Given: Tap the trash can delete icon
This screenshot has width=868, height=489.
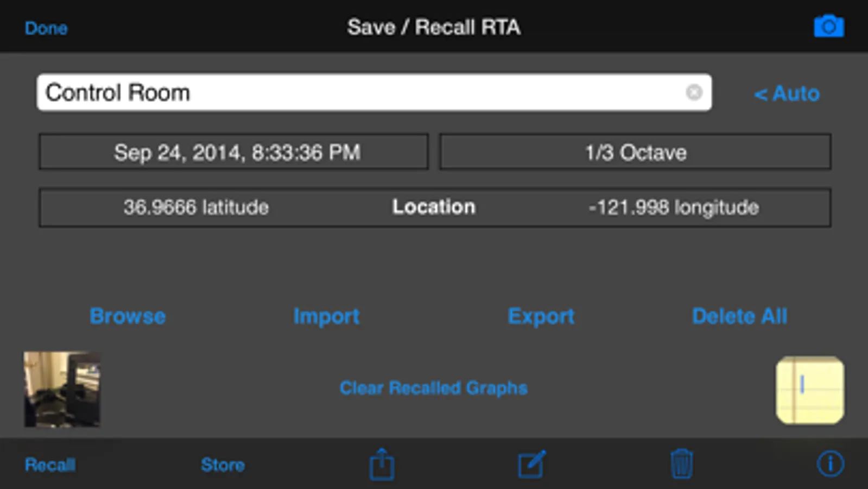Looking at the screenshot, I should click(681, 465).
